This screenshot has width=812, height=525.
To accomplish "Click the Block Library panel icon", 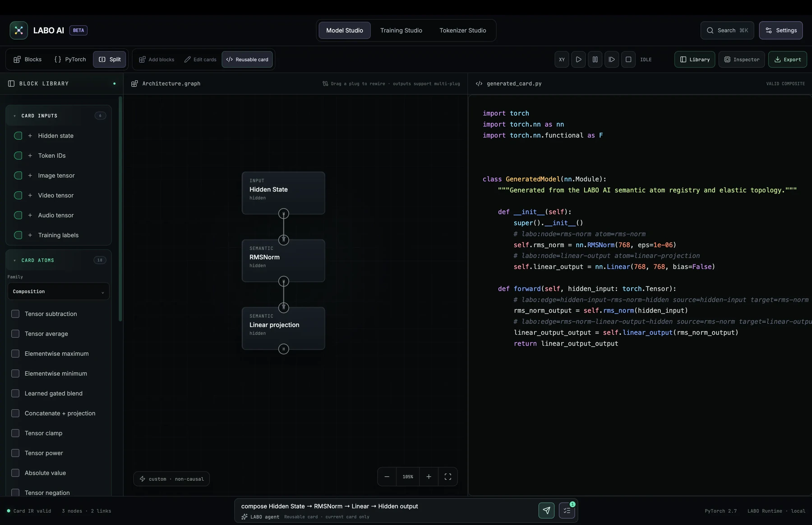I will (11, 83).
